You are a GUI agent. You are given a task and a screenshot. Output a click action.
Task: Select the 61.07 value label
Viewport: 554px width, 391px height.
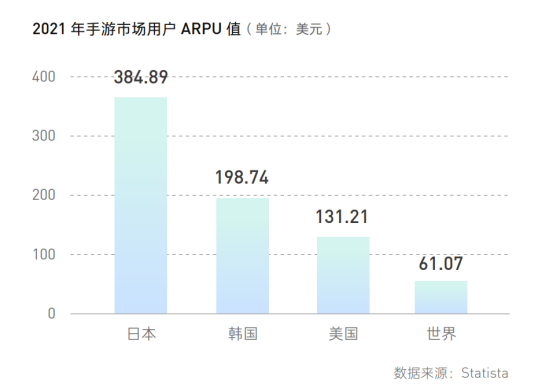[x=441, y=263]
